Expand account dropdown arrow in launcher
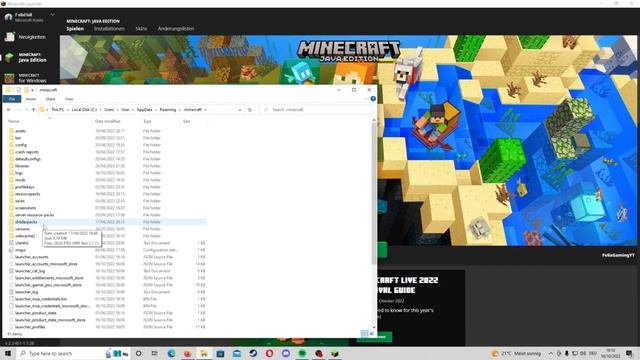640x360 pixels. point(53,15)
